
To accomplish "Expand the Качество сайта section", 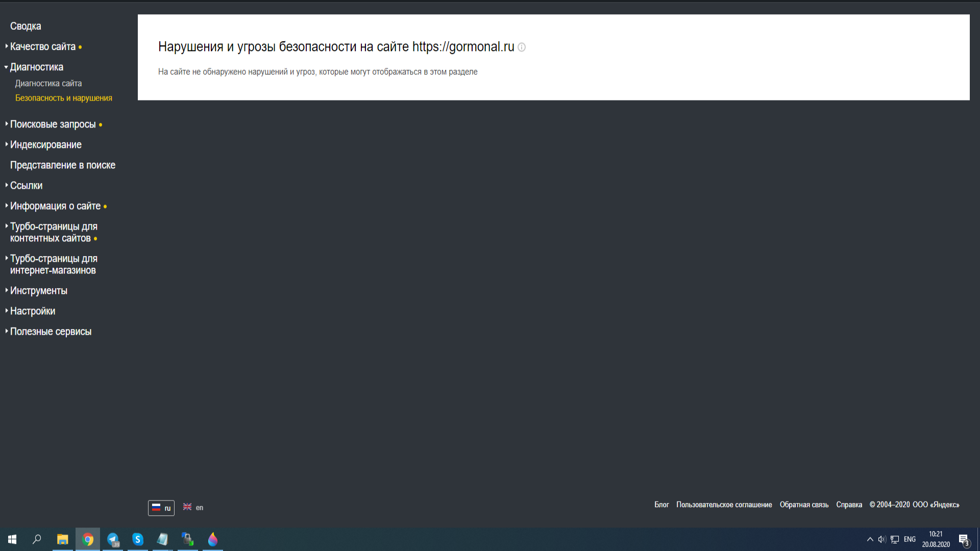I will coord(42,46).
